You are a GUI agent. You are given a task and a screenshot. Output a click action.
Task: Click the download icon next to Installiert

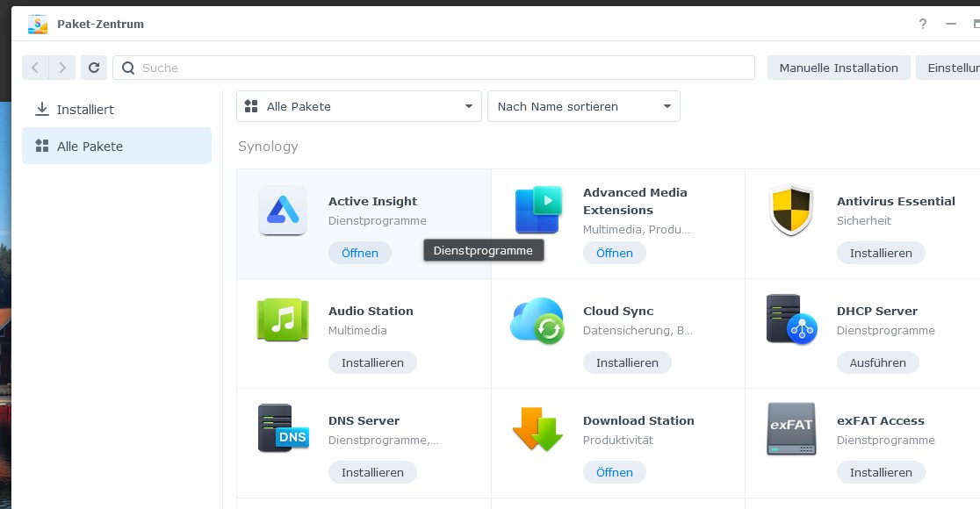click(x=42, y=110)
